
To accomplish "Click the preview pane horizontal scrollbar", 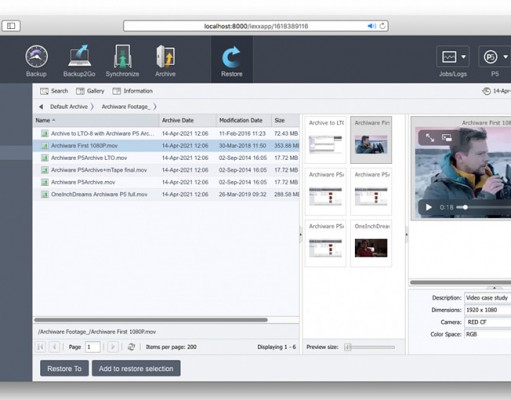I will click(460, 282).
